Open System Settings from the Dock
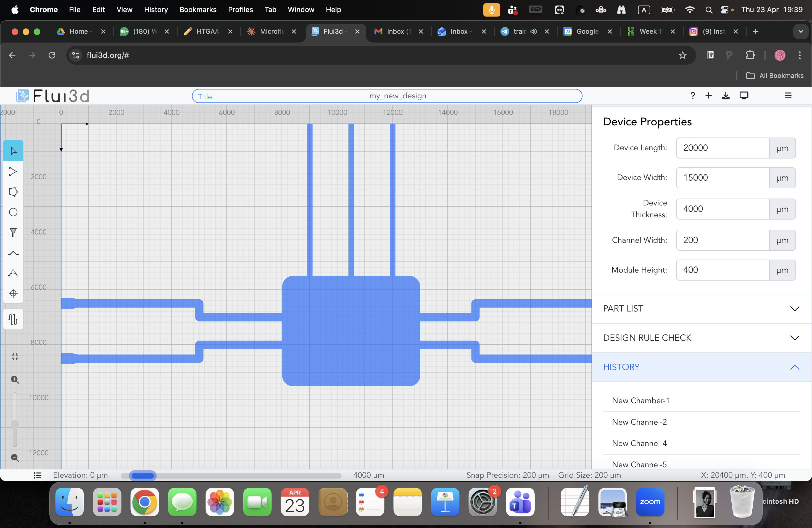 click(x=483, y=502)
